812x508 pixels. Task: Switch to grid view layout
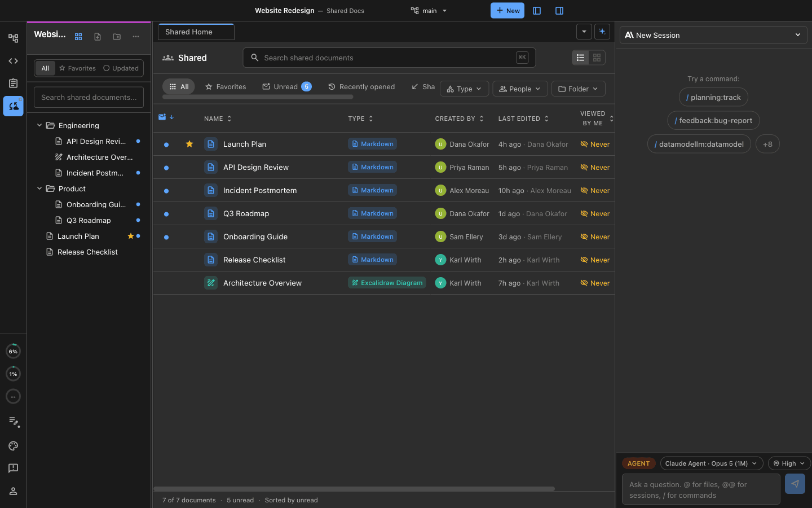click(597, 58)
